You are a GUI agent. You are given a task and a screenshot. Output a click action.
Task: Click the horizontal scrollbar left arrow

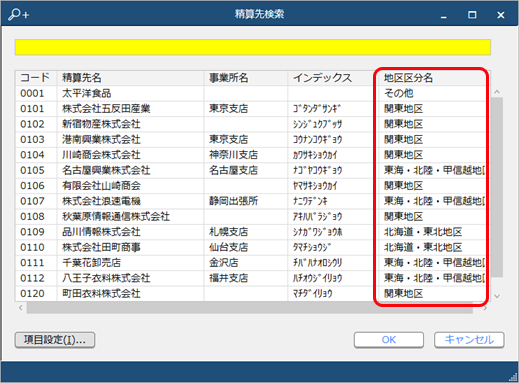pos(21,308)
